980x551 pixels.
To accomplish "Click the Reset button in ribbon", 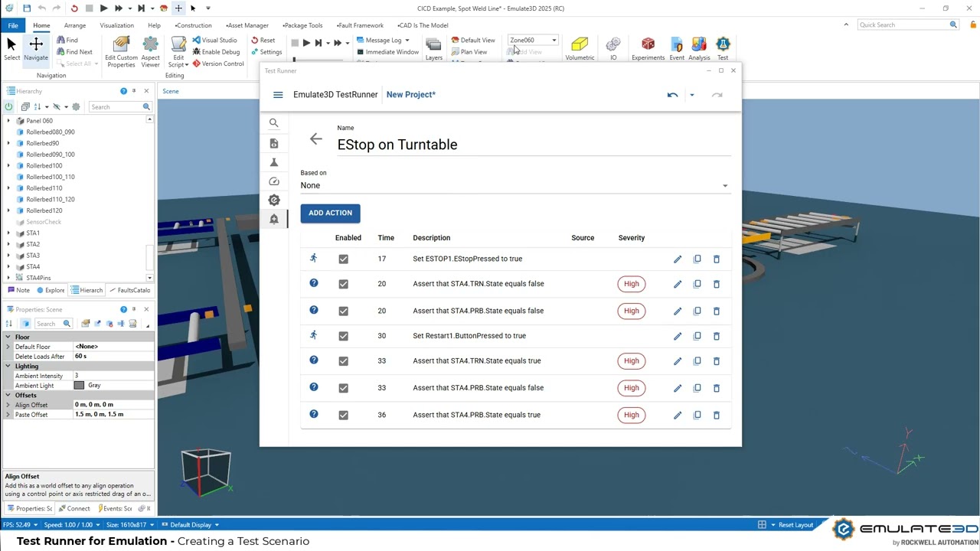I will click(x=263, y=40).
